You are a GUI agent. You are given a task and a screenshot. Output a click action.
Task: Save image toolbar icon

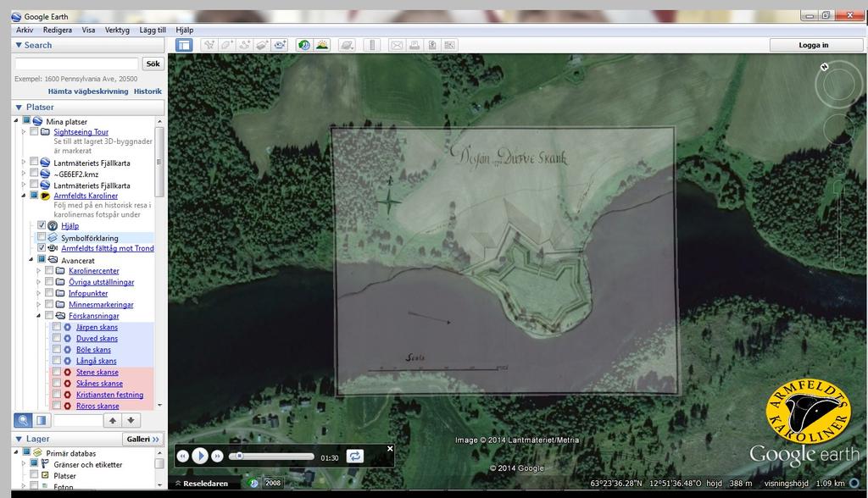click(431, 45)
